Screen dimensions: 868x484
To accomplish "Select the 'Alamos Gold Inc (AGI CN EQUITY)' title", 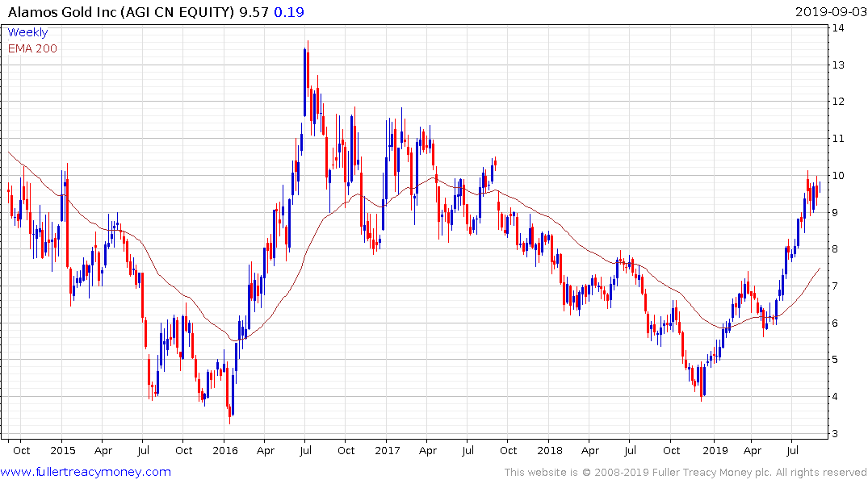I will [120, 11].
